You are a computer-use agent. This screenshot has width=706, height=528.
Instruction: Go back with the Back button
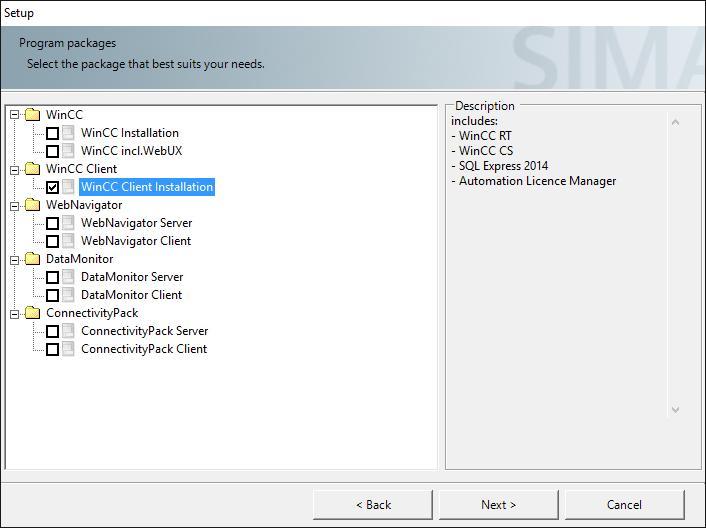[373, 505]
